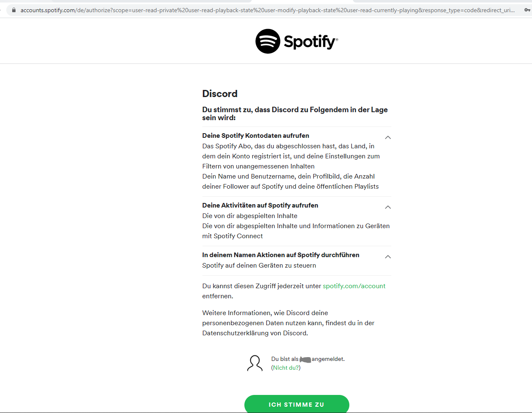Click the padlock icon in the address bar

(x=14, y=10)
